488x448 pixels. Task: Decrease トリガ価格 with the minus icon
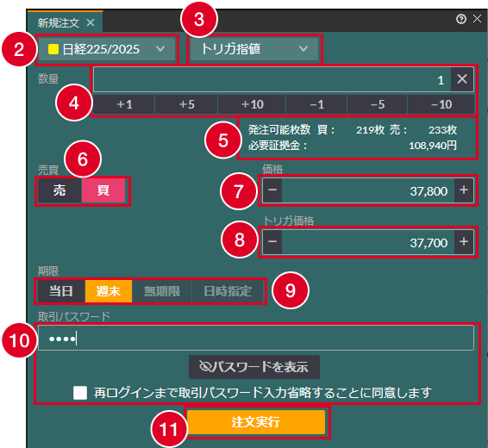(272, 242)
